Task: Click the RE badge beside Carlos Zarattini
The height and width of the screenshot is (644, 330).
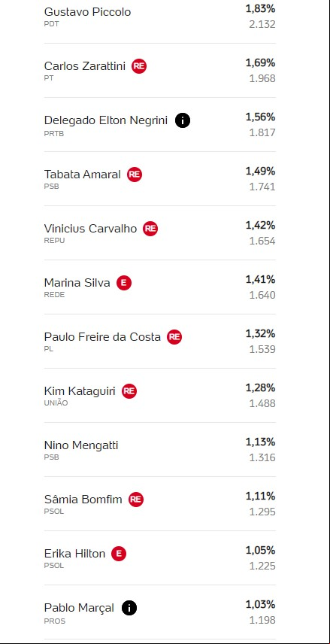Action: 139,66
